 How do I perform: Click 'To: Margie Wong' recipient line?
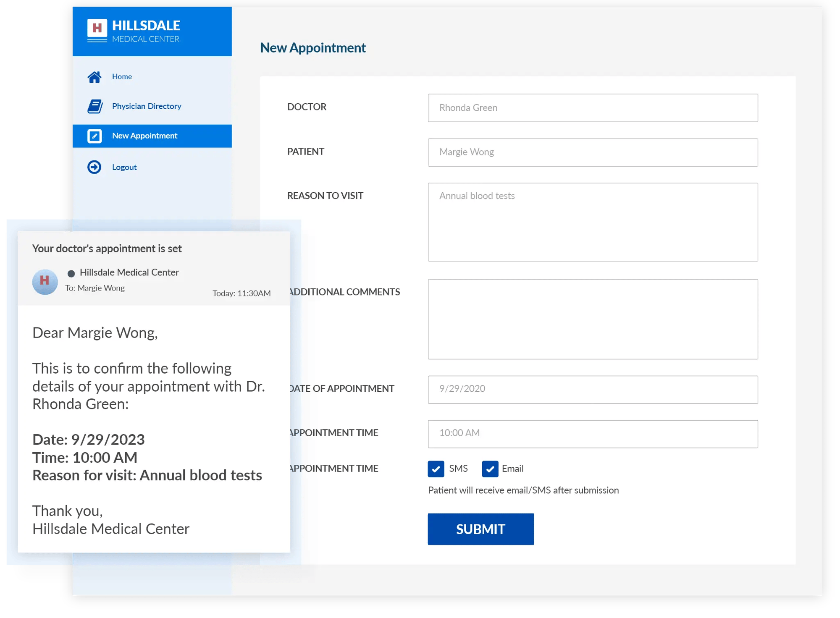tap(95, 288)
